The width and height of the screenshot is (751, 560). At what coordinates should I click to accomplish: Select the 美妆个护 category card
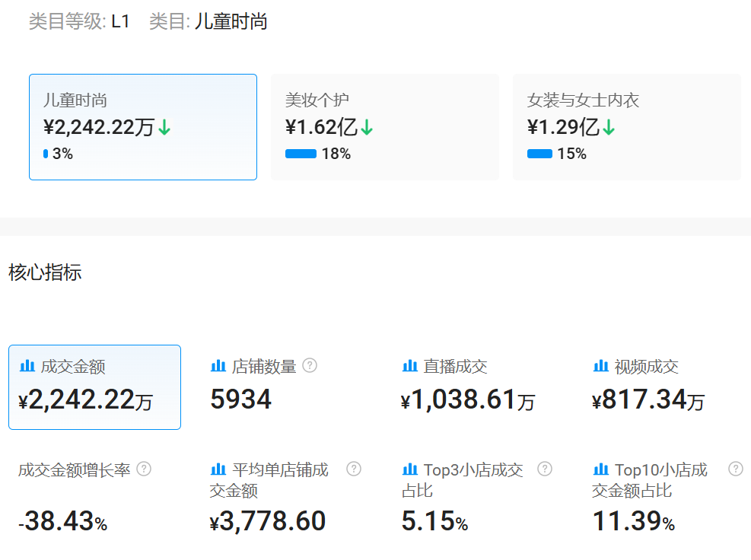click(x=384, y=126)
